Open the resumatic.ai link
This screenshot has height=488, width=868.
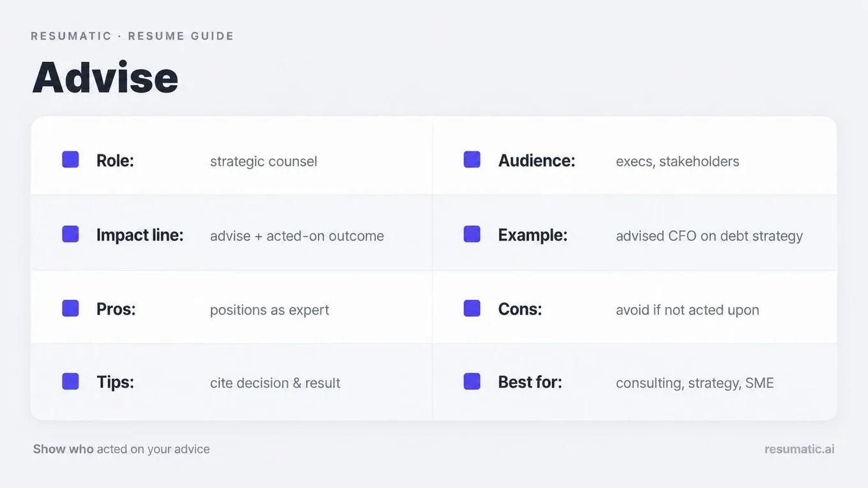pos(799,449)
